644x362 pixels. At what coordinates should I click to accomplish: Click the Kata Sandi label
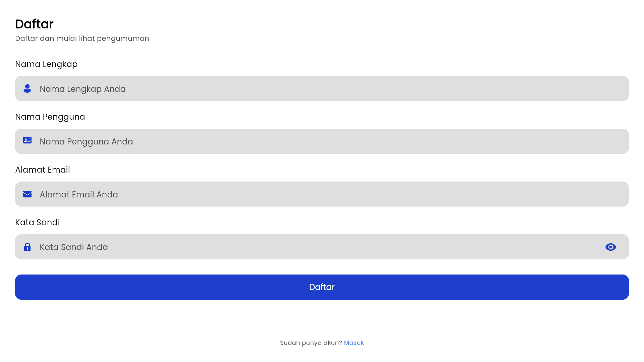tap(38, 223)
